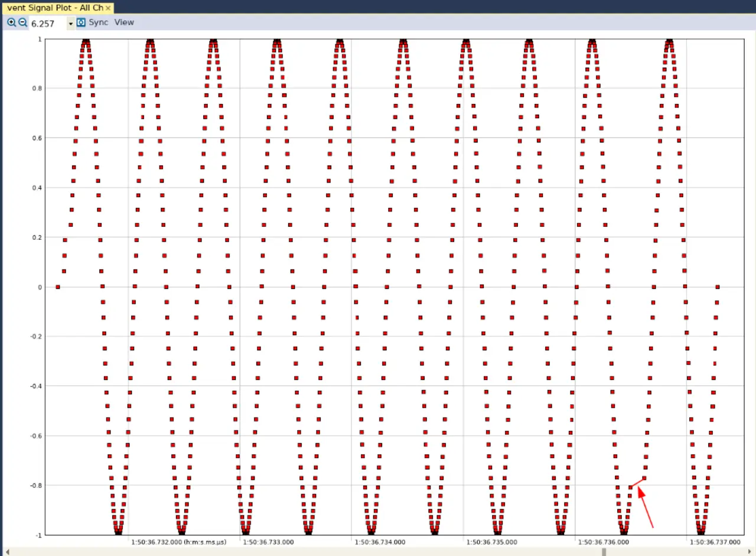Click the left scroll arrow at bottom

[x=6, y=552]
